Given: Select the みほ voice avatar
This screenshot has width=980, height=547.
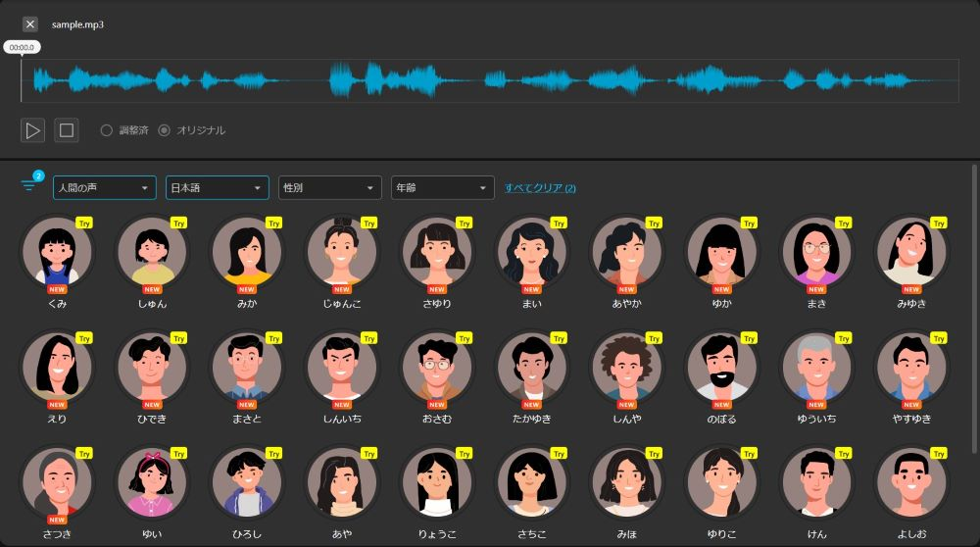Looking at the screenshot, I should coord(627,481).
